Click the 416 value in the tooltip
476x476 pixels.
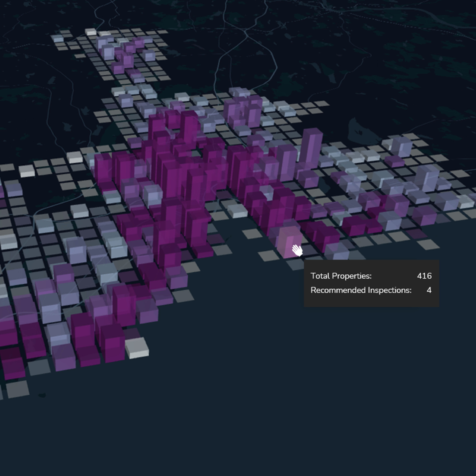pos(424,276)
